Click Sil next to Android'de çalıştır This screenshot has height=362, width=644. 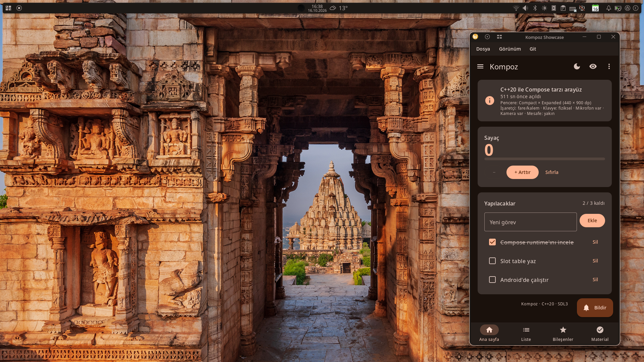point(595,280)
